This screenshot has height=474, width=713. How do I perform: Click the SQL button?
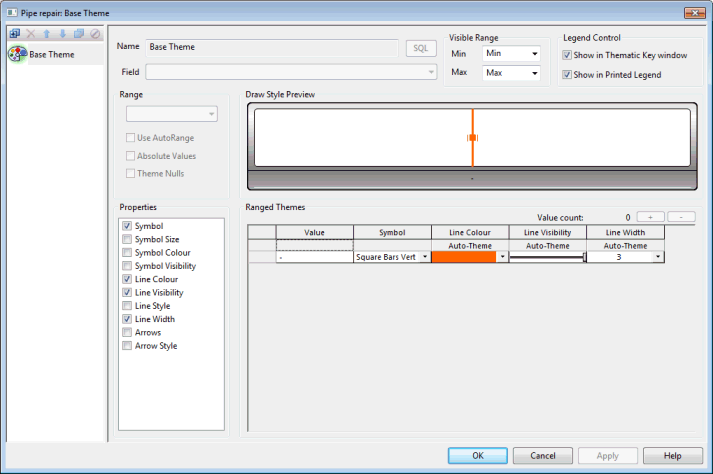pos(421,48)
